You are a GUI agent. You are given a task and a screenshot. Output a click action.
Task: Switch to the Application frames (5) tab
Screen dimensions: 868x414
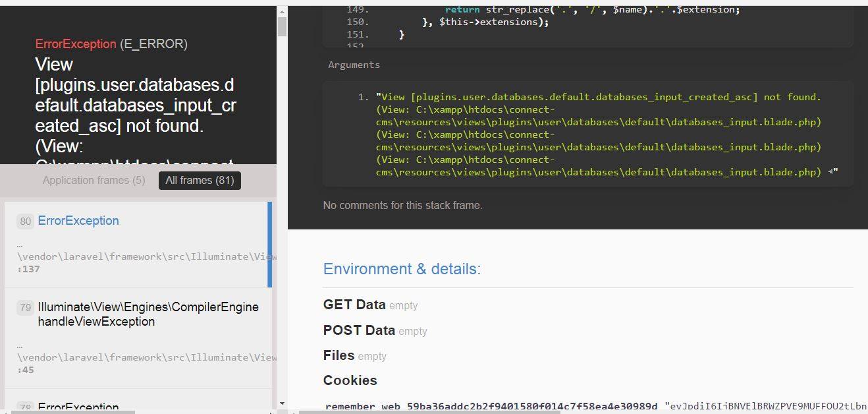pos(94,180)
